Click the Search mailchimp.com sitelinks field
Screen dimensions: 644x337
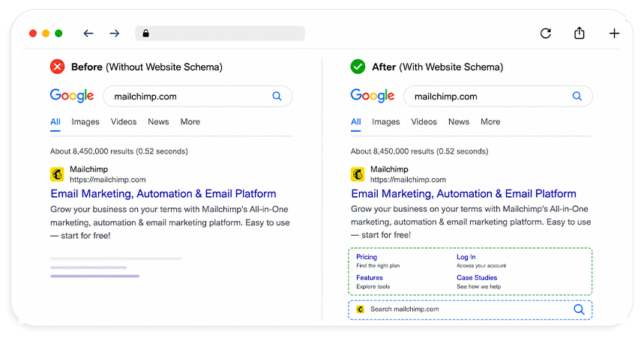[470, 310]
